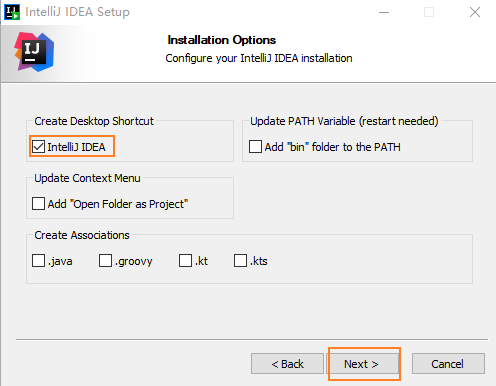The image size is (496, 386).
Task: Close the IntelliJ IDEA Setup window
Action: pyautogui.click(x=475, y=12)
